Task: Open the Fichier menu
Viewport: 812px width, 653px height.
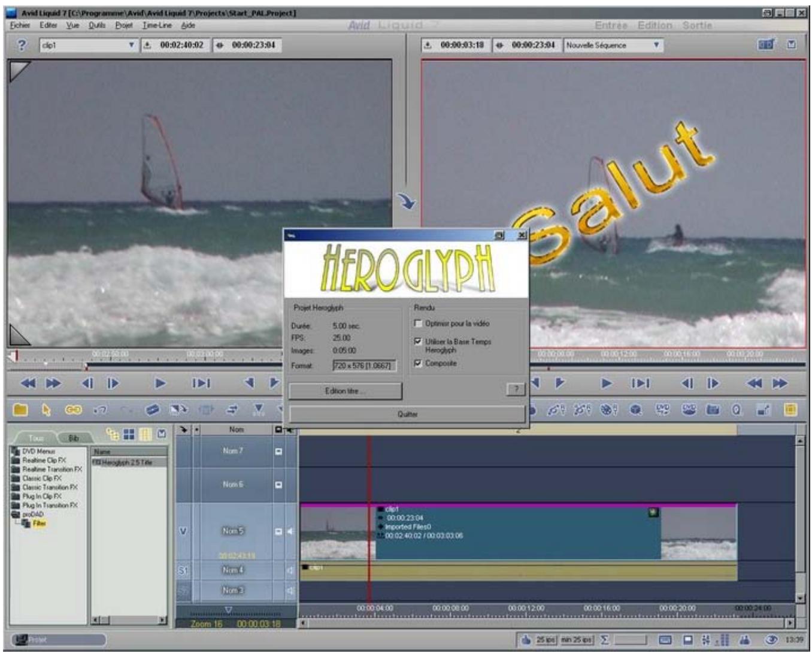Action: click(20, 25)
